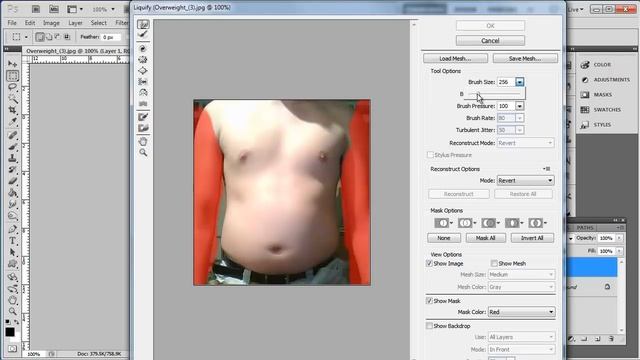The height and width of the screenshot is (360, 640).
Task: Click the Add to Selection mask option icon
Action: point(467,223)
